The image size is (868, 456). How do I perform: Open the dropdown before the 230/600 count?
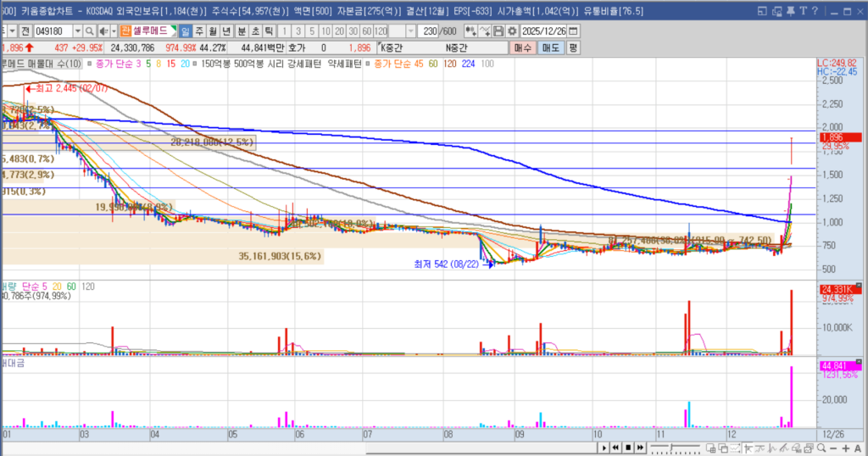click(411, 31)
